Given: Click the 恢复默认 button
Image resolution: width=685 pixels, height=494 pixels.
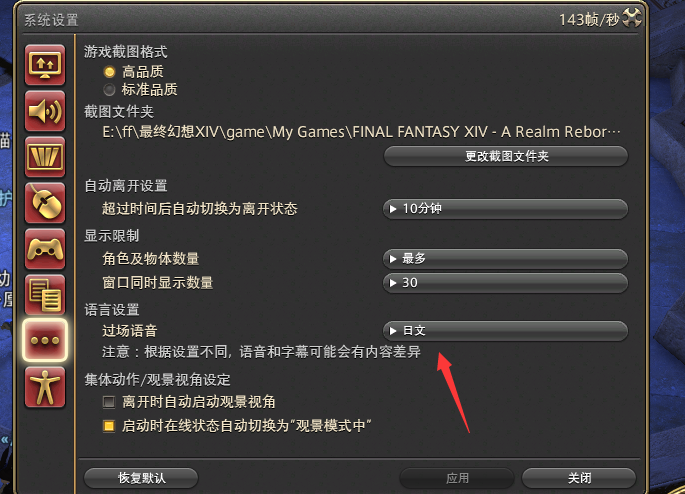Looking at the screenshot, I should tap(141, 478).
